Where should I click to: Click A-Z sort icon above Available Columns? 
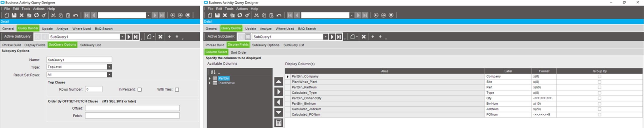(x=213, y=72)
